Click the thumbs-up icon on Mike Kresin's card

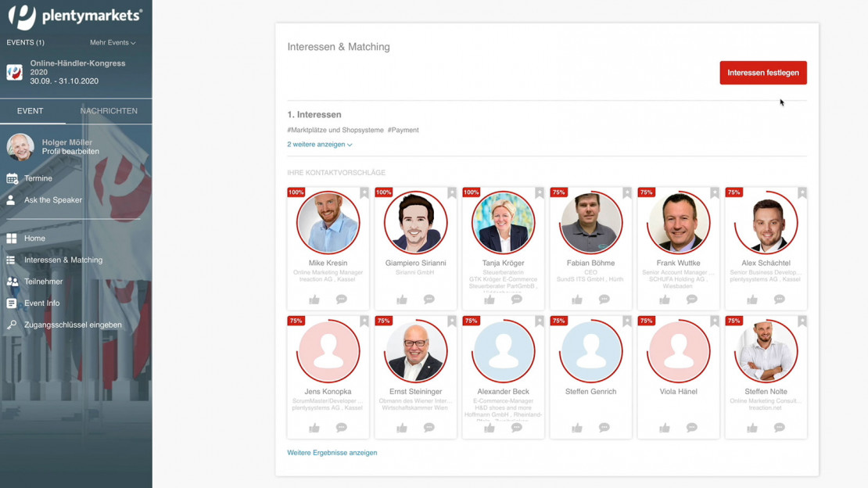[x=314, y=300]
